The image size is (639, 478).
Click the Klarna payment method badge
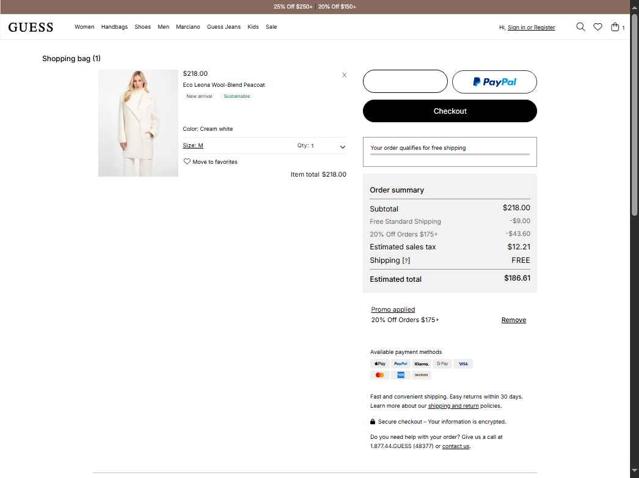[421, 363]
